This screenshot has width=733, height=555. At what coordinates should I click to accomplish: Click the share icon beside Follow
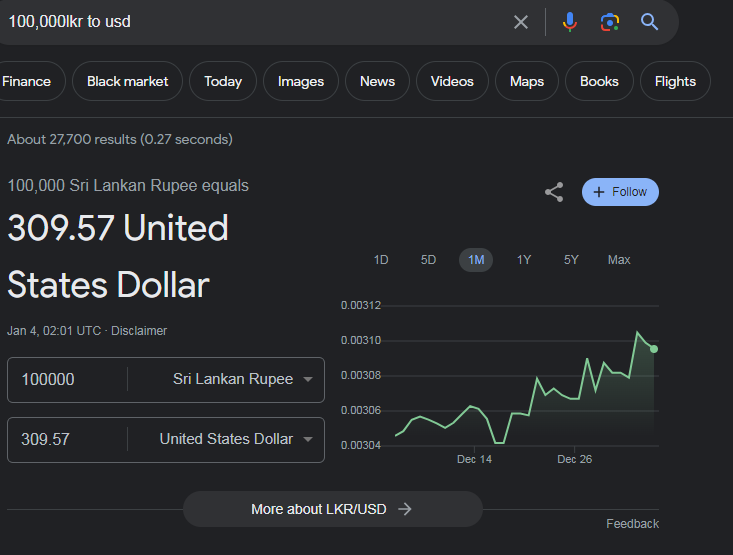point(554,192)
